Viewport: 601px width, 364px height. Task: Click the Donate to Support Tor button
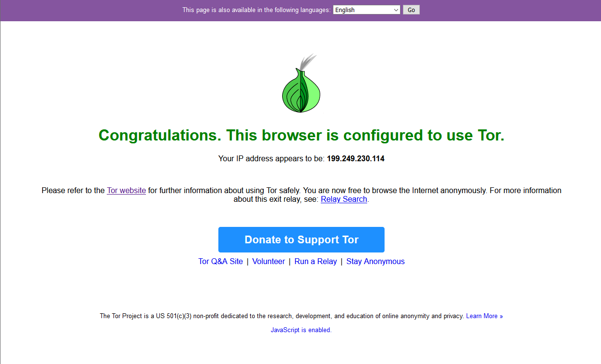(x=301, y=239)
